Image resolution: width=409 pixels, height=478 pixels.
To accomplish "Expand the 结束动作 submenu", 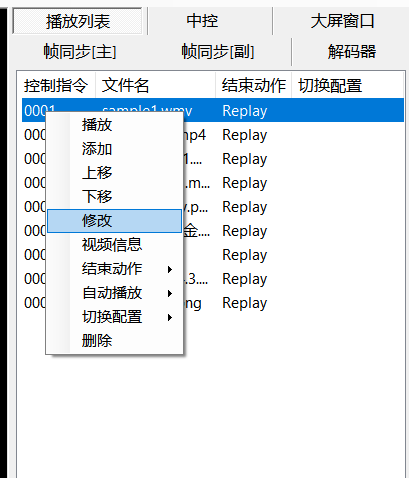I will pos(114,269).
